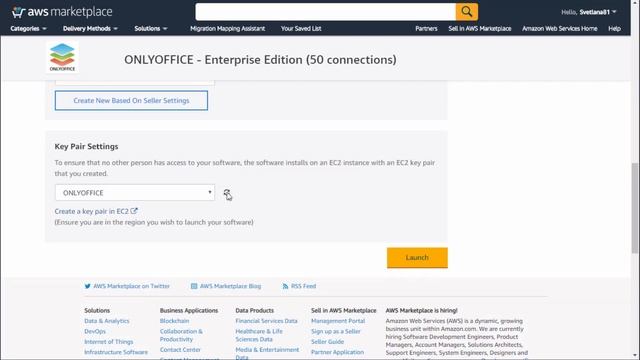Click the AWS Marketplace logo
Screen dimensions: 640x360
pos(62,12)
